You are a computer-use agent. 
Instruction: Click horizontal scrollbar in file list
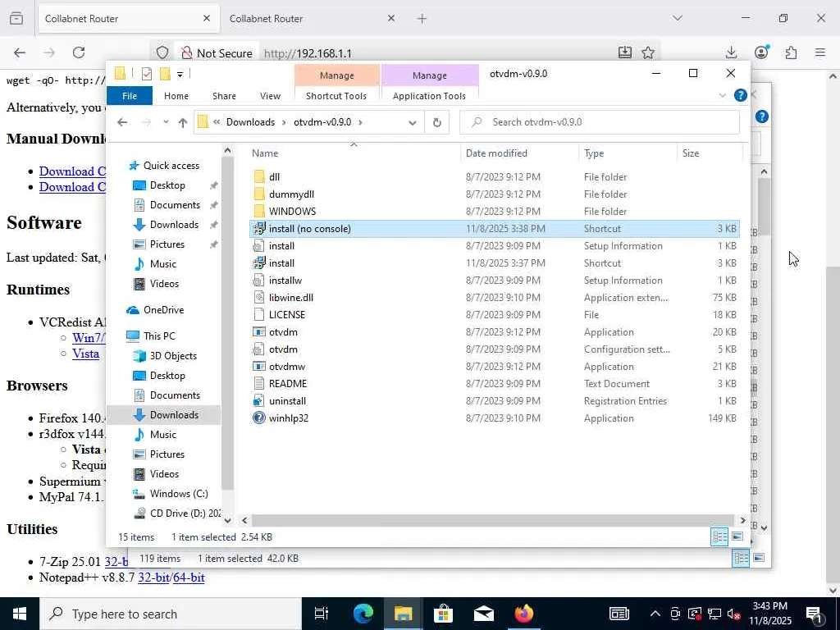(x=492, y=520)
